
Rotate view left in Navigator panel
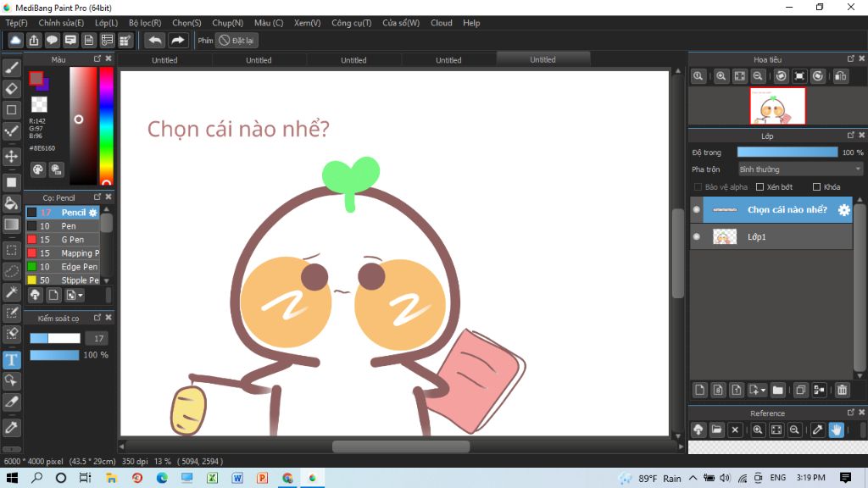(781, 76)
